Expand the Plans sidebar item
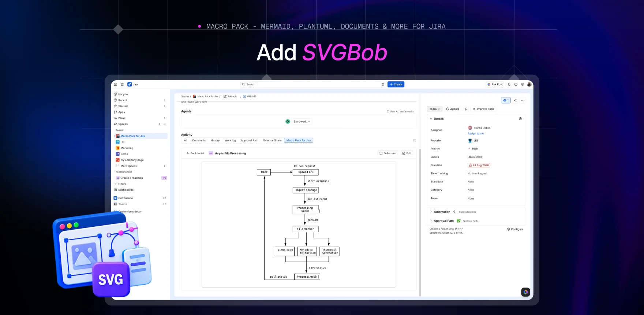Viewport: 644px width, 315px height. click(x=165, y=118)
